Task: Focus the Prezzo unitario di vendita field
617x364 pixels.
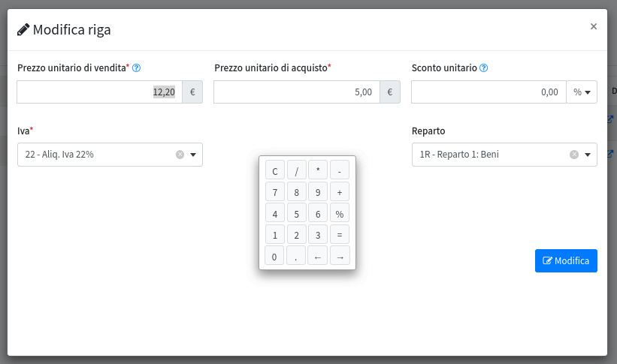Action: (98, 92)
